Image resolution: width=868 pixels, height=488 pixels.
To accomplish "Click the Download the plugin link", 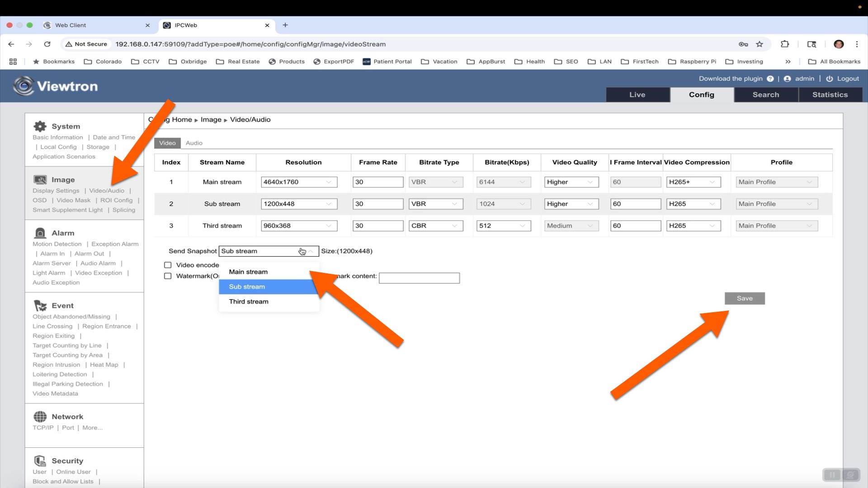I will point(731,79).
